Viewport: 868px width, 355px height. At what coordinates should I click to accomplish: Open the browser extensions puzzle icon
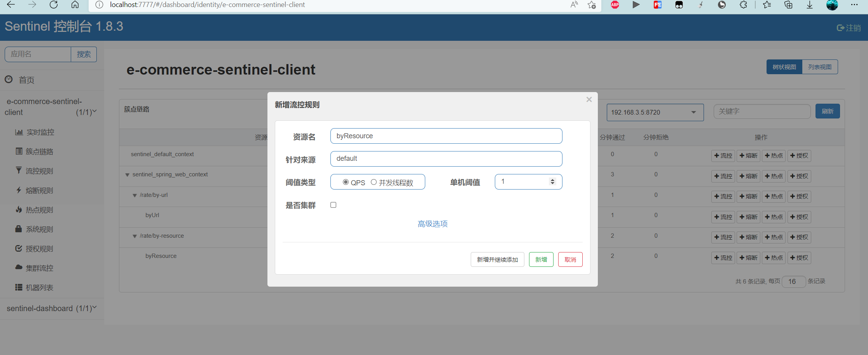[x=743, y=5]
